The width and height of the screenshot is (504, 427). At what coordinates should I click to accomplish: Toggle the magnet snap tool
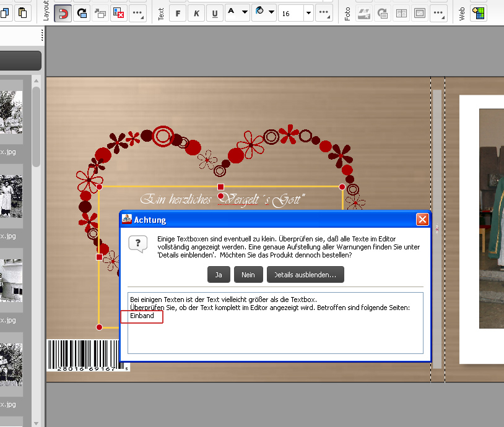tap(63, 13)
